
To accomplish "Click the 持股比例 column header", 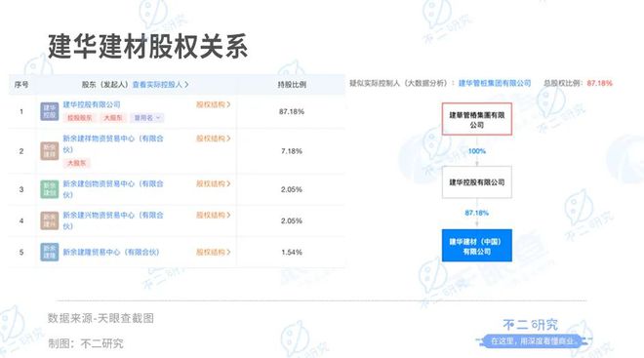I will pos(292,85).
